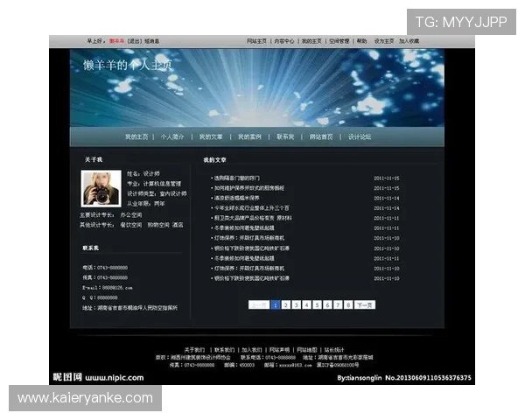525x420 pixels.
Task: Select 个人简介 navigation tab
Action: coord(172,137)
